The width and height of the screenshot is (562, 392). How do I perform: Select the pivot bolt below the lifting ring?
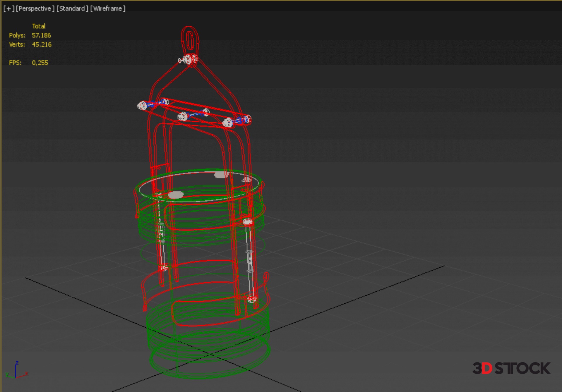click(188, 60)
